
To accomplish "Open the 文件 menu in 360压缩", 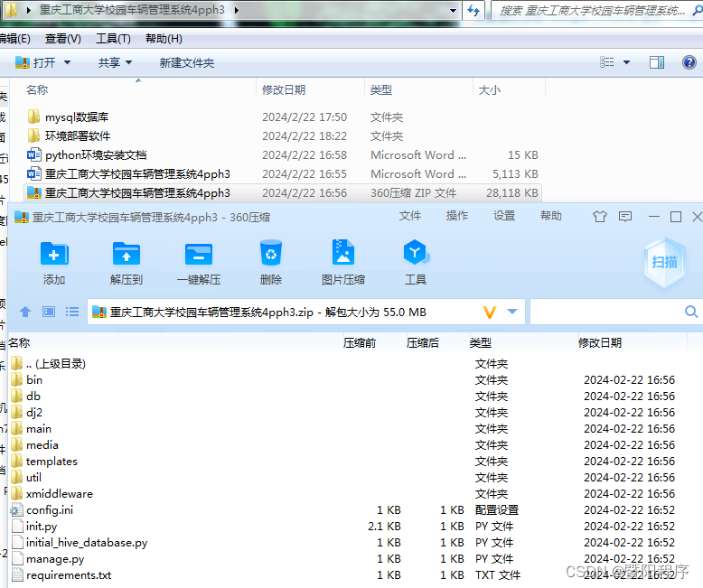I will point(410,216).
